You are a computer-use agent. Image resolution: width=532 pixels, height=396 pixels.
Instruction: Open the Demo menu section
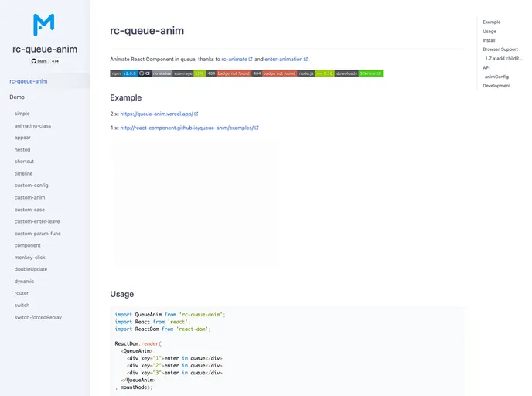(17, 97)
